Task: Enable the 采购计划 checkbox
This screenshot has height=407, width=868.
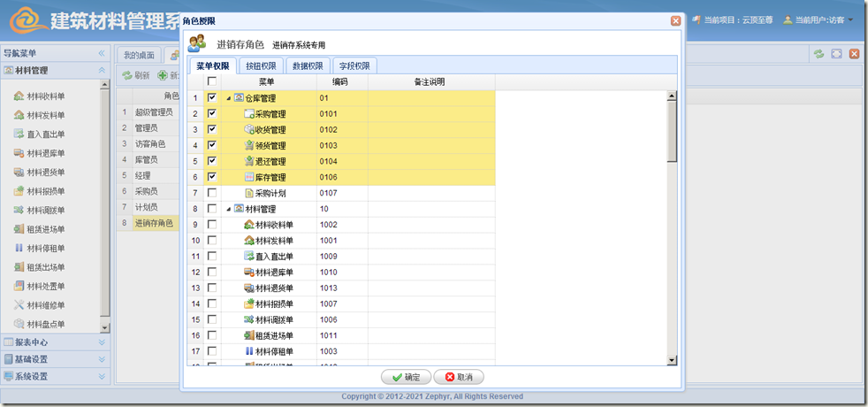Action: coord(212,193)
